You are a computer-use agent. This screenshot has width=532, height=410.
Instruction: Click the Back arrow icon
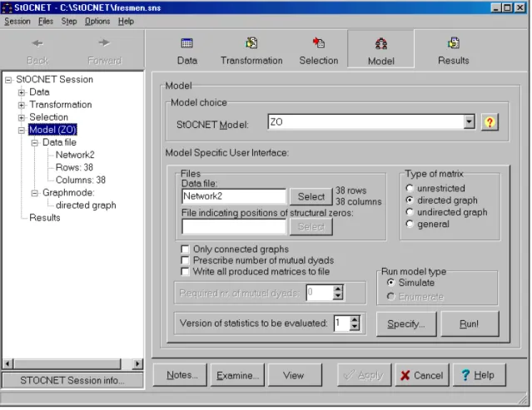click(x=37, y=43)
